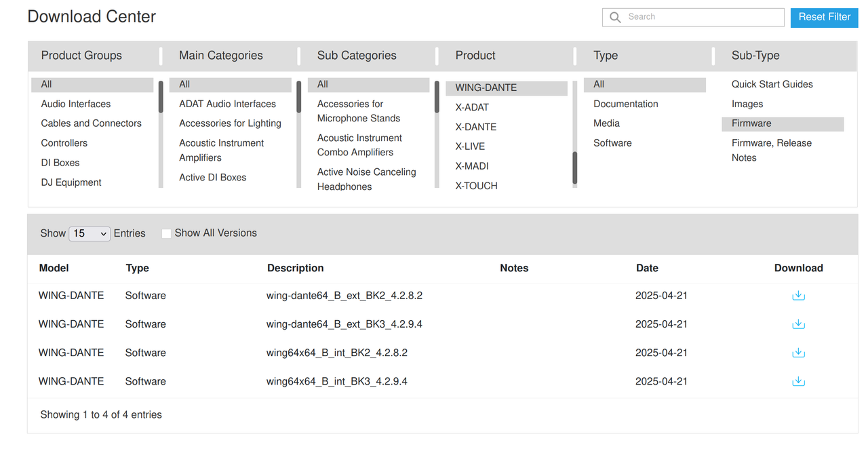Choose X-ADAT product
The height and width of the screenshot is (449, 868).
[472, 107]
